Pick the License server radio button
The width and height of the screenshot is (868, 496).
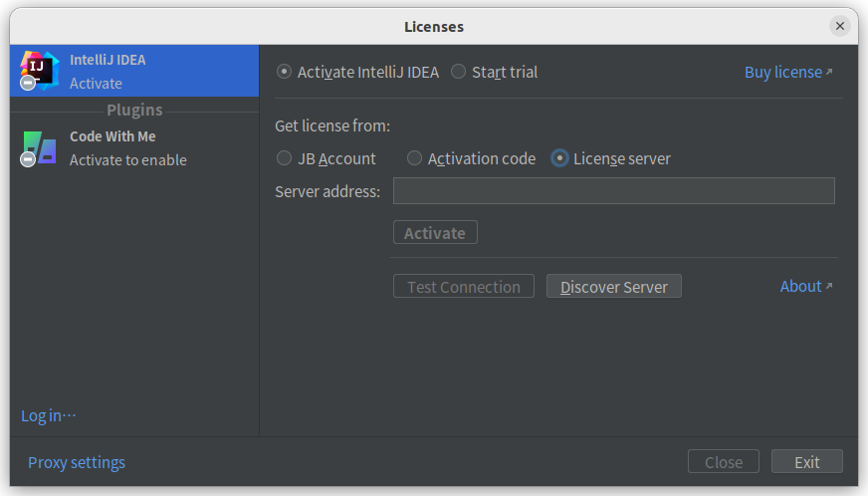pos(560,158)
